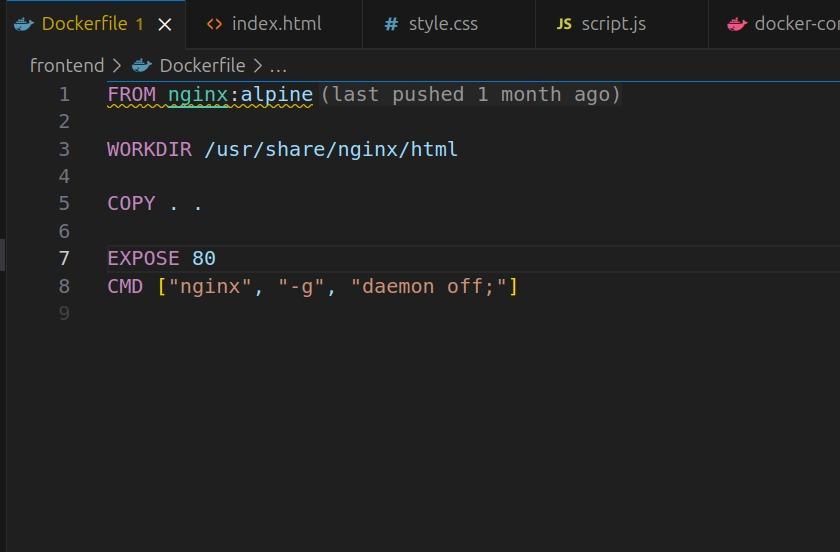840x552 pixels.
Task: Place cursor on the EXPOSE keyword
Action: [x=143, y=259]
